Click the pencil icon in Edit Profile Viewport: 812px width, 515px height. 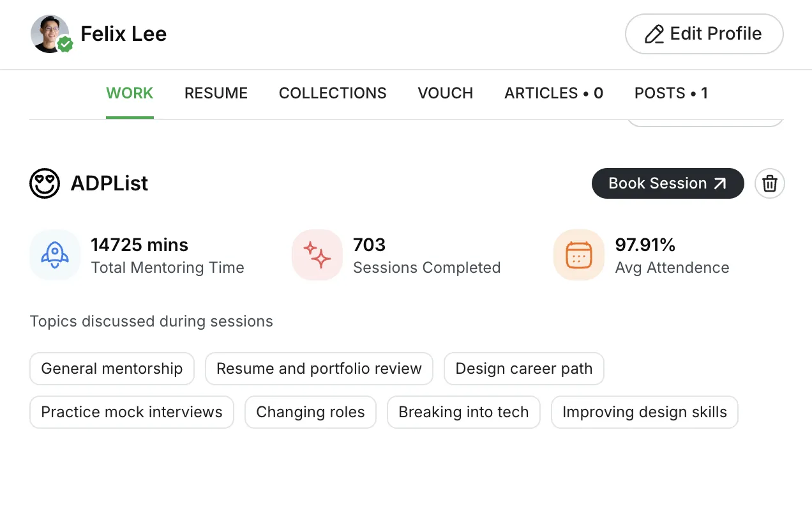pos(654,34)
